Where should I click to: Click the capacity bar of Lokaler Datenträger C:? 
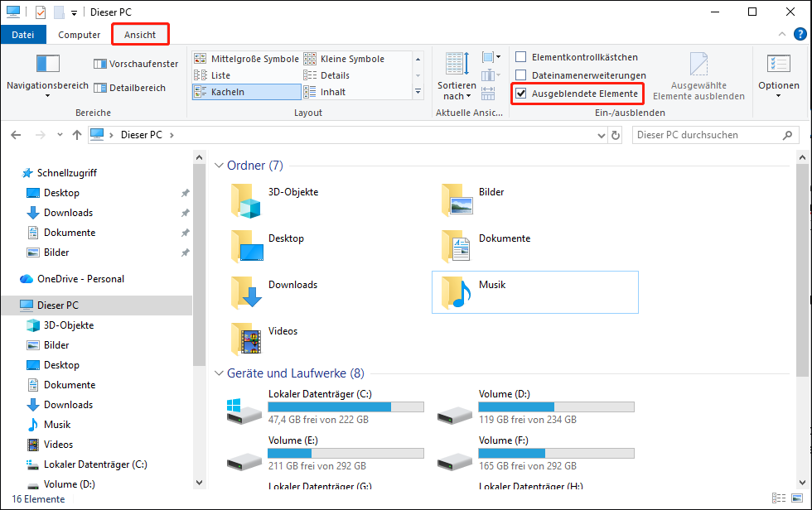(x=346, y=407)
